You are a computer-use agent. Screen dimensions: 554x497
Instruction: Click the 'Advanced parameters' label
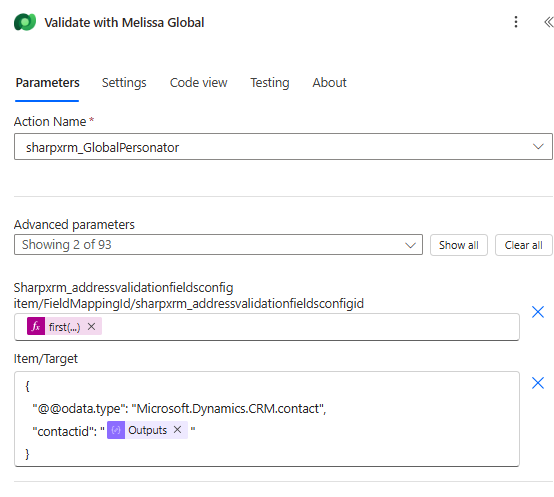tap(74, 225)
